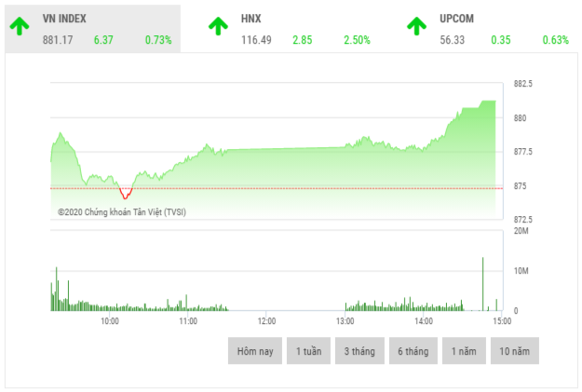Click the 12:00 label on time axis
582x392 pixels.
point(266,321)
